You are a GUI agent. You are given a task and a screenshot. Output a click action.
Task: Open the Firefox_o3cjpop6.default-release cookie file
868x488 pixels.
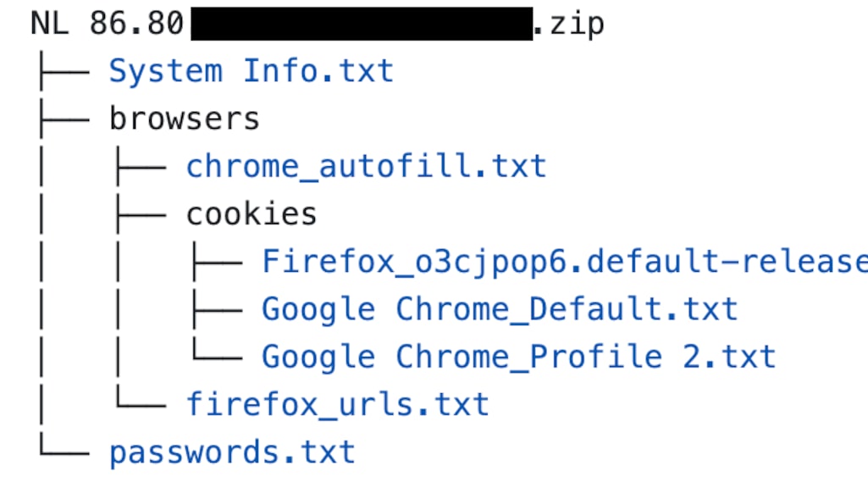pyautogui.click(x=563, y=262)
